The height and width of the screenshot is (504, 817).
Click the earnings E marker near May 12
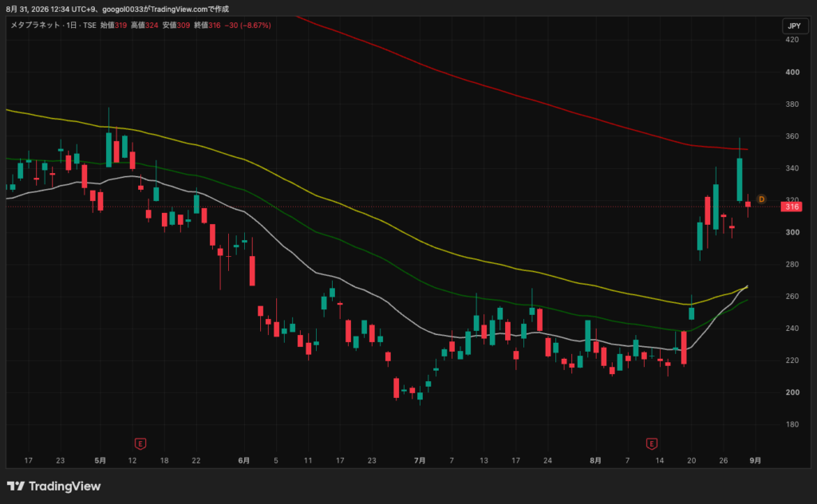140,443
